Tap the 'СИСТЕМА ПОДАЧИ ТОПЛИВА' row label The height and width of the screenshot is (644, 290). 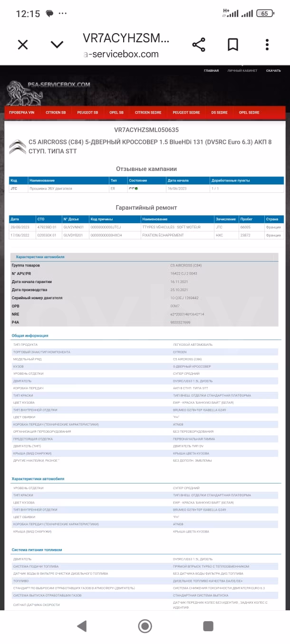pyautogui.click(x=36, y=567)
